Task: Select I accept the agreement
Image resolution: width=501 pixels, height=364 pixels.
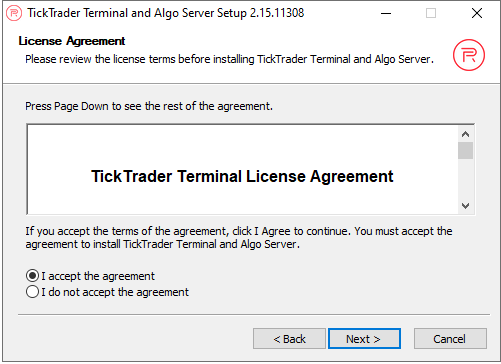Action: tap(32, 276)
